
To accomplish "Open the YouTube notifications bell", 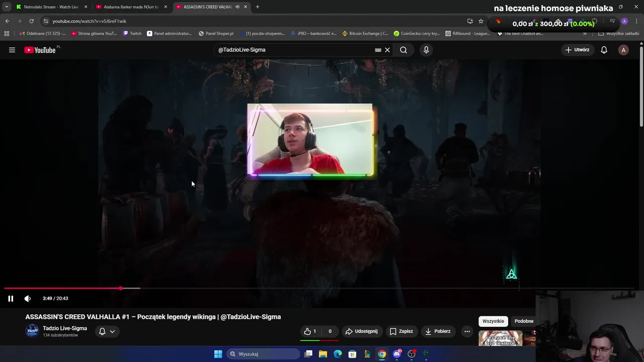I will [x=604, y=50].
